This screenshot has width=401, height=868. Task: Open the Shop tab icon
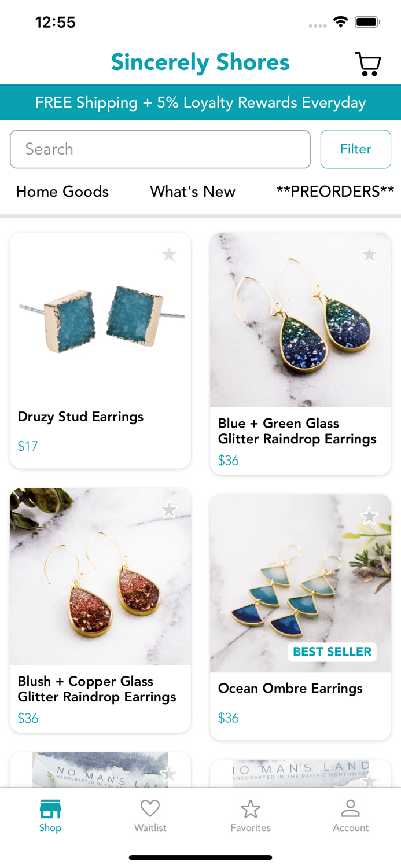50,808
